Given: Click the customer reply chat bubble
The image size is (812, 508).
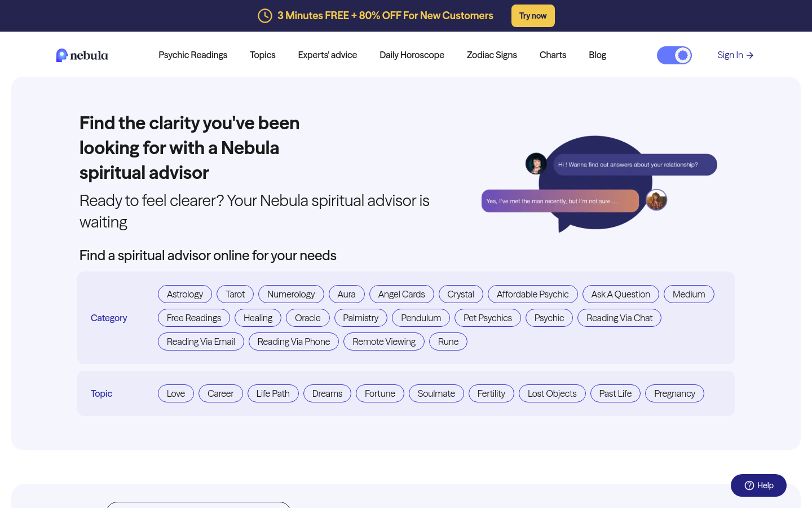Looking at the screenshot, I should 560,201.
